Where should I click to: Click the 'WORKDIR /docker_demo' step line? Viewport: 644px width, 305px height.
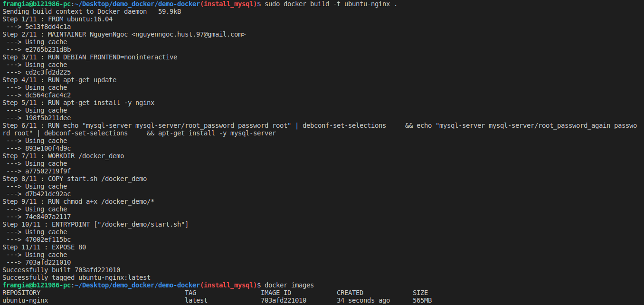[63, 156]
